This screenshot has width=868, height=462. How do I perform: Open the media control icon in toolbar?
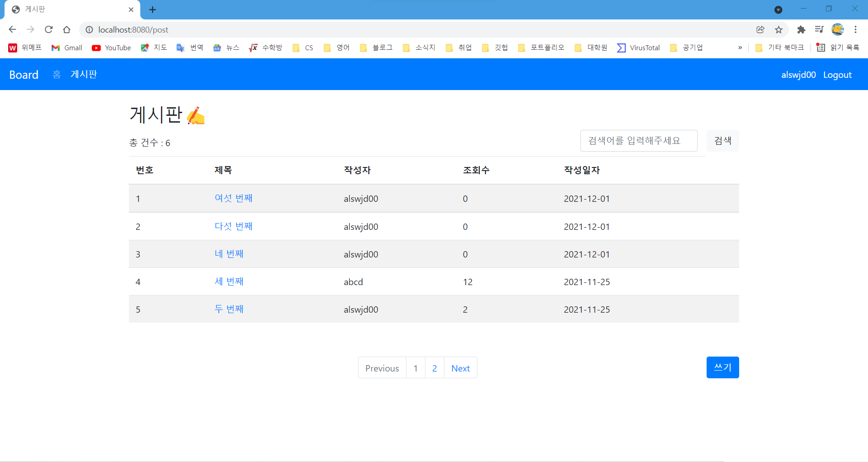(x=819, y=29)
